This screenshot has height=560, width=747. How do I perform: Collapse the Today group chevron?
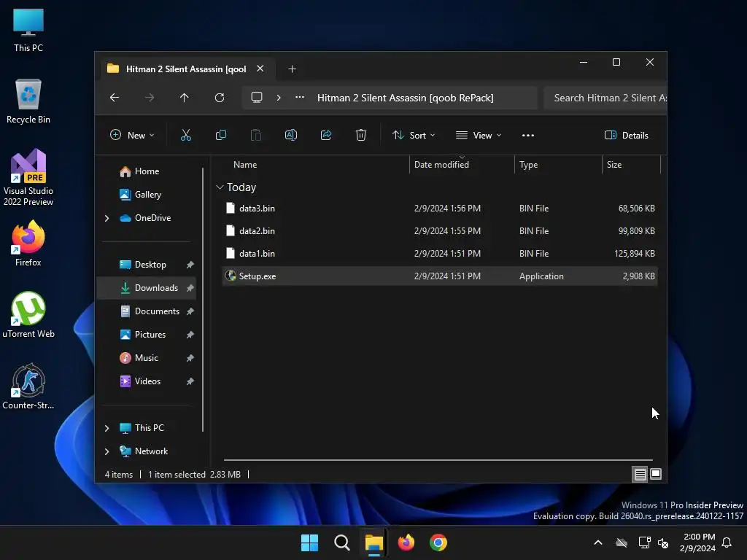pyautogui.click(x=220, y=187)
